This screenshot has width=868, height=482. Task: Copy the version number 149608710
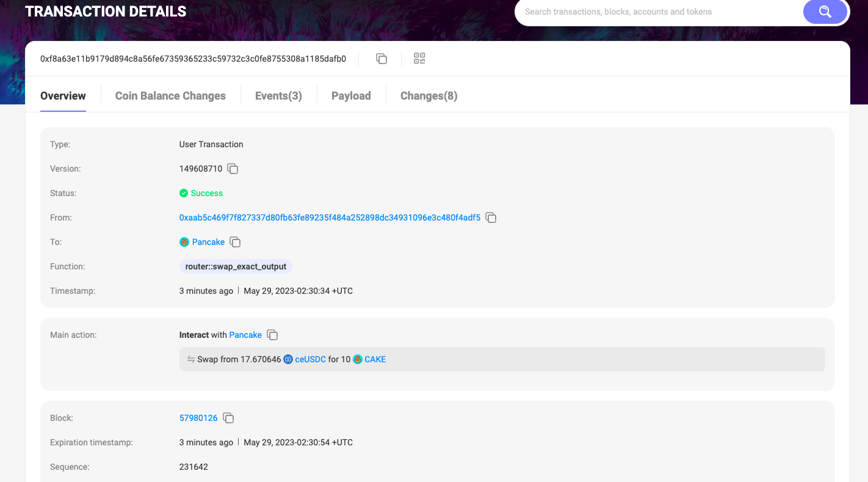pyautogui.click(x=233, y=169)
